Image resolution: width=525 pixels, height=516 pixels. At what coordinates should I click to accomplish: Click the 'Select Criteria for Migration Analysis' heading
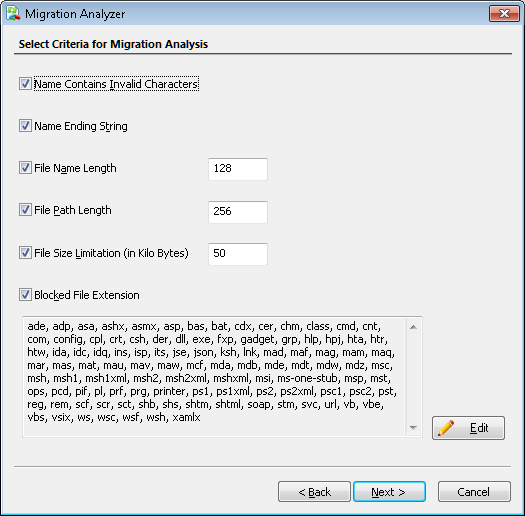[x=113, y=44]
